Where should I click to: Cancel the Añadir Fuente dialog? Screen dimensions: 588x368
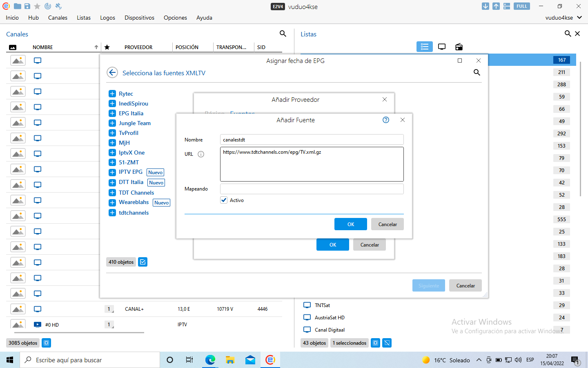point(387,224)
